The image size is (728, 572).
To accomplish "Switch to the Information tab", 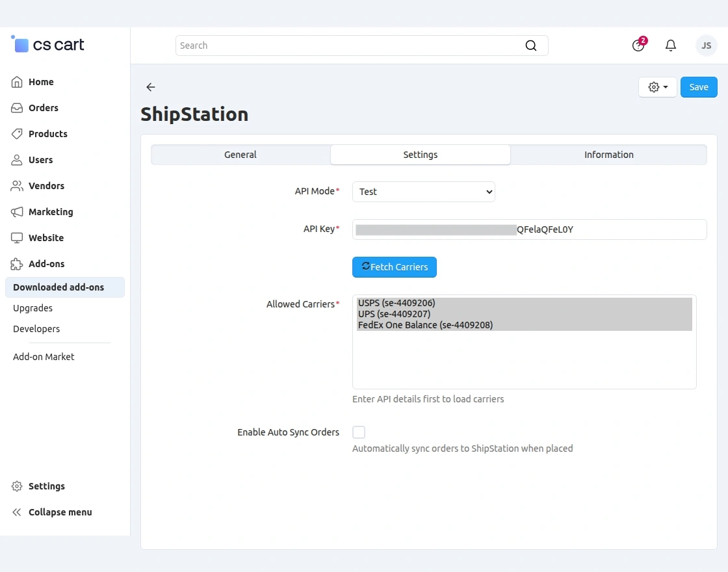I will (608, 155).
